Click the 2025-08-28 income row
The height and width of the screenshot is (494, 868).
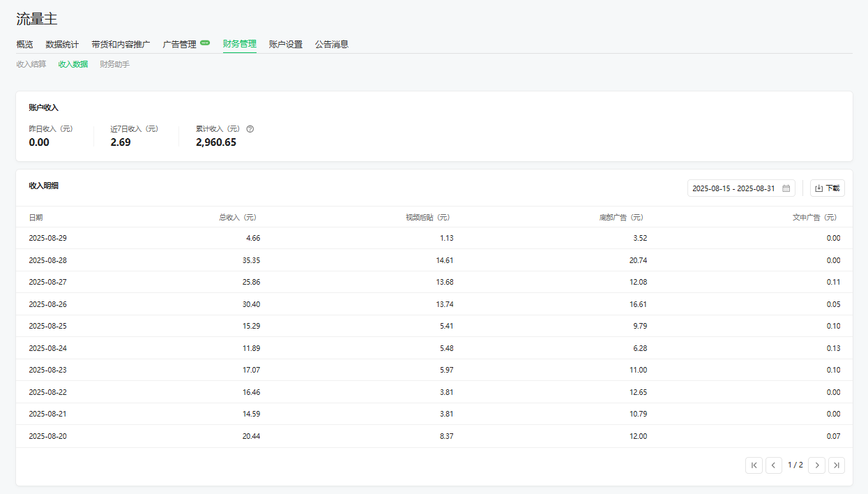(x=434, y=260)
